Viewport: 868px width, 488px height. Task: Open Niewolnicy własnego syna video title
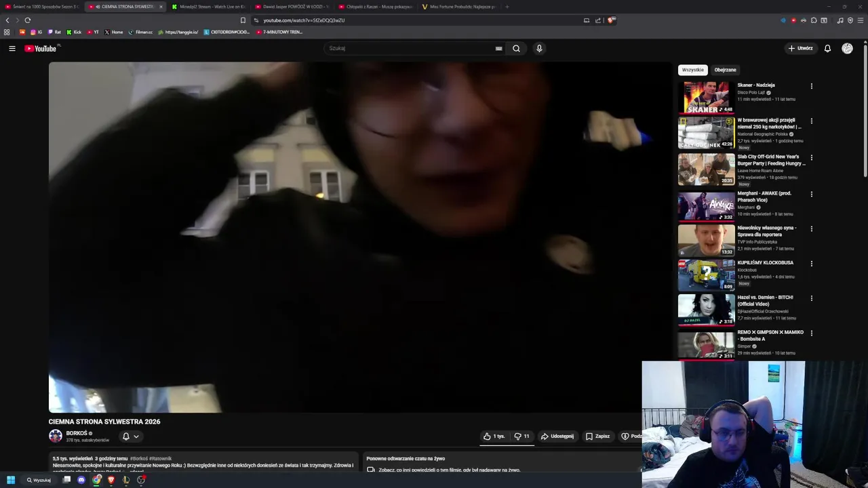click(x=767, y=231)
